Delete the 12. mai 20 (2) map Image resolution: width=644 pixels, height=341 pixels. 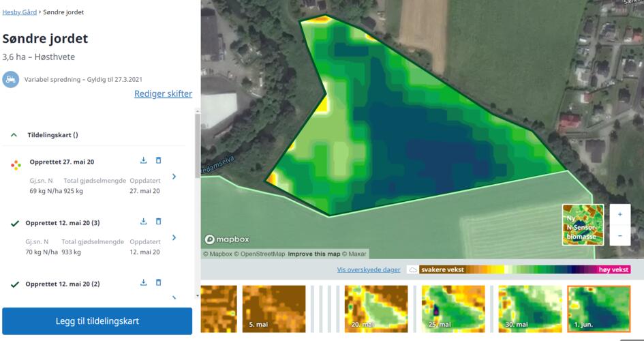coord(159,282)
